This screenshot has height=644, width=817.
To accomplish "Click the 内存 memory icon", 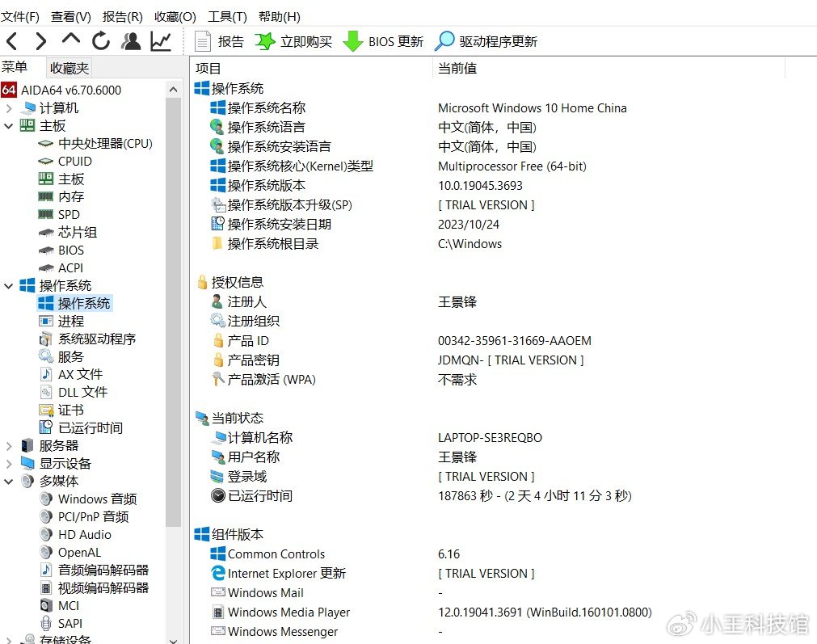I will 46,197.
